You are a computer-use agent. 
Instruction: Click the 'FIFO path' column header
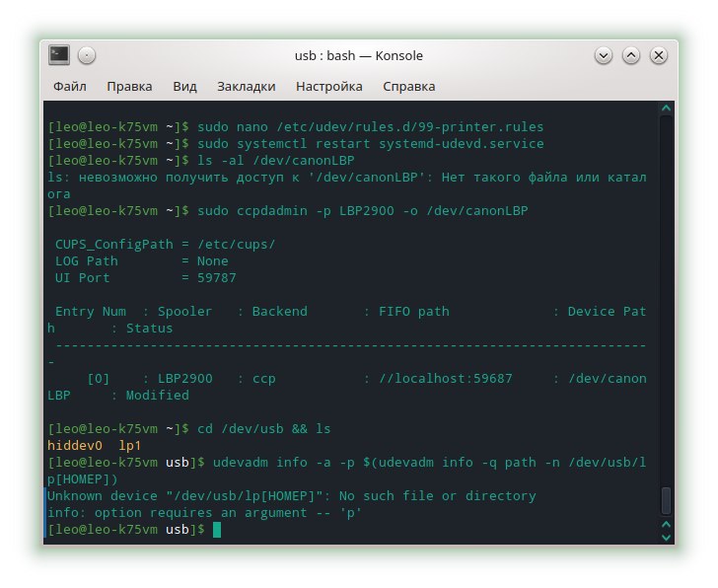414,312
